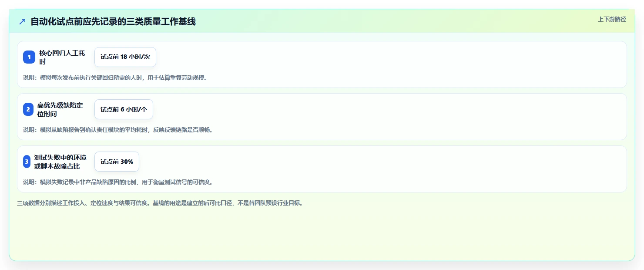Click the 试点前 6 小时/个 pill

click(124, 109)
